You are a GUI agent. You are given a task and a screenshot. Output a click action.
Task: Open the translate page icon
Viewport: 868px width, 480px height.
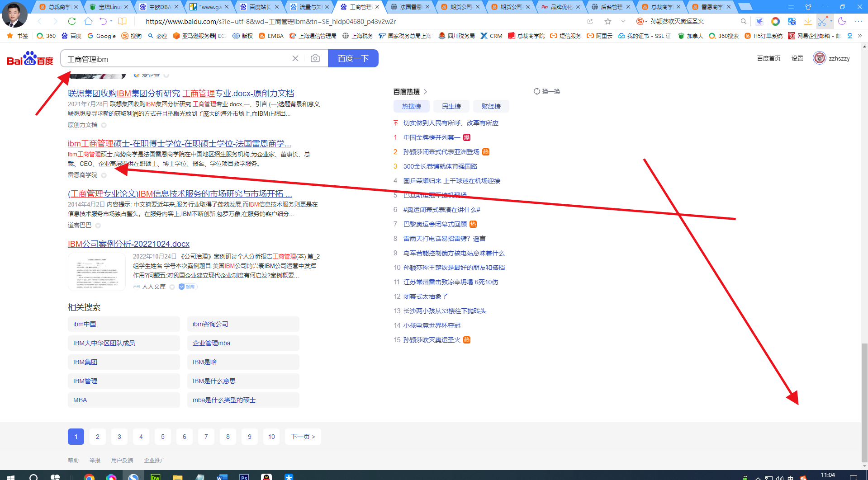(x=792, y=21)
